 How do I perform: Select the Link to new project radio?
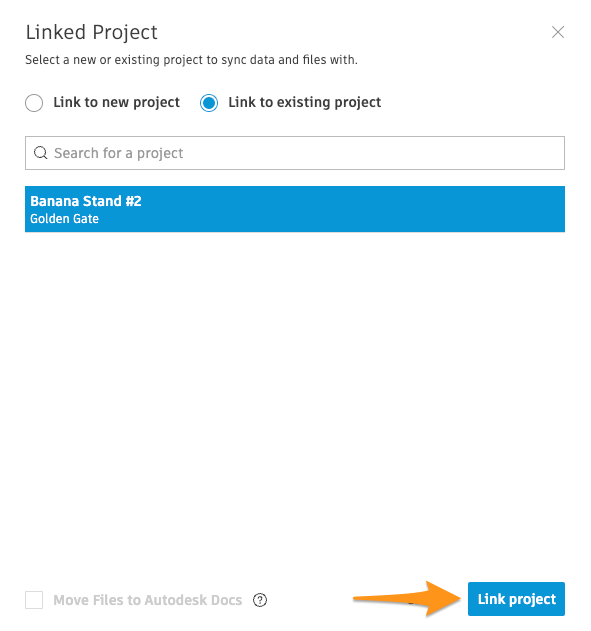34,103
